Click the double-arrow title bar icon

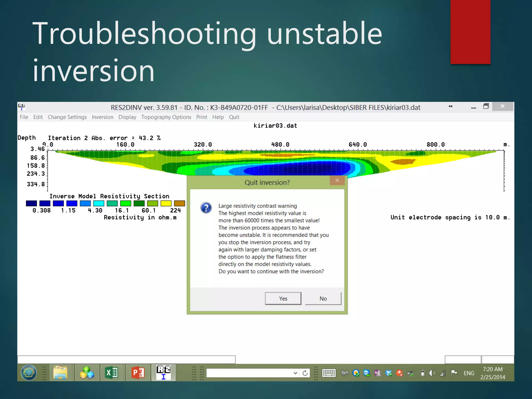point(450,107)
